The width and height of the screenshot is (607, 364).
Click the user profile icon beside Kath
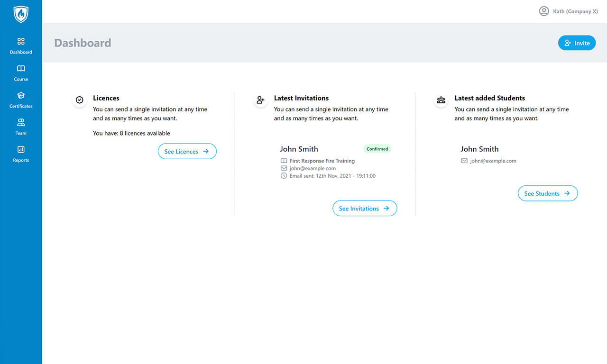tap(544, 11)
